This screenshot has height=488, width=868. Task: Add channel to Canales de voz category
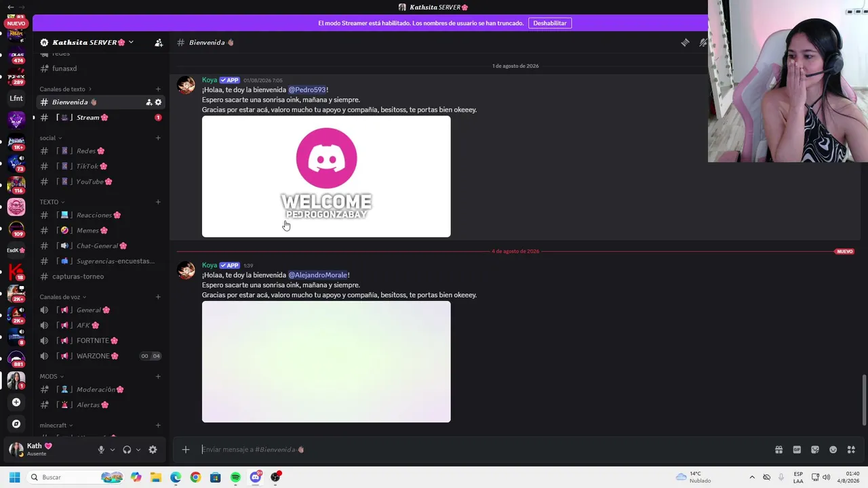click(158, 297)
